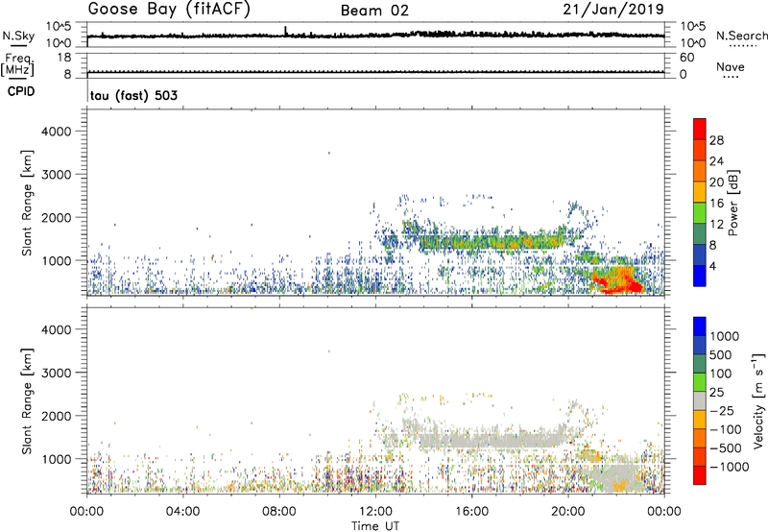768x532 pixels.
Task: Click the '18' tick on frequency axis
Action: [x=64, y=58]
